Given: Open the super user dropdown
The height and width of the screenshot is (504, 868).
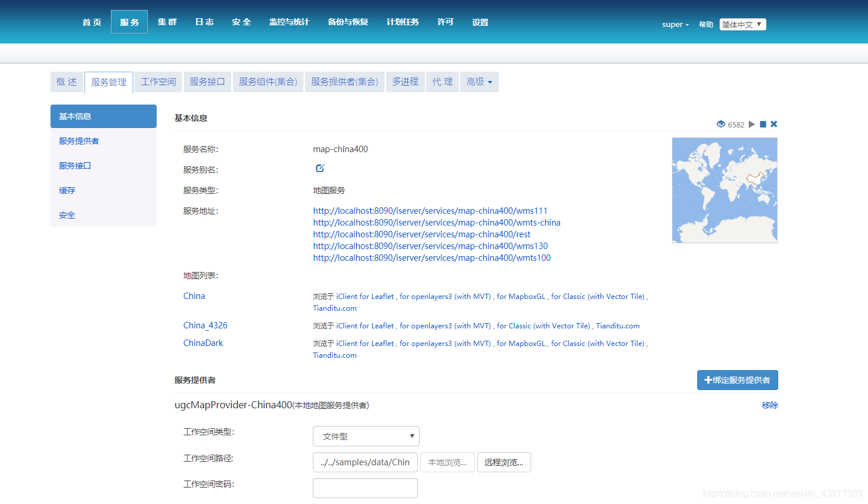Looking at the screenshot, I should (x=676, y=25).
